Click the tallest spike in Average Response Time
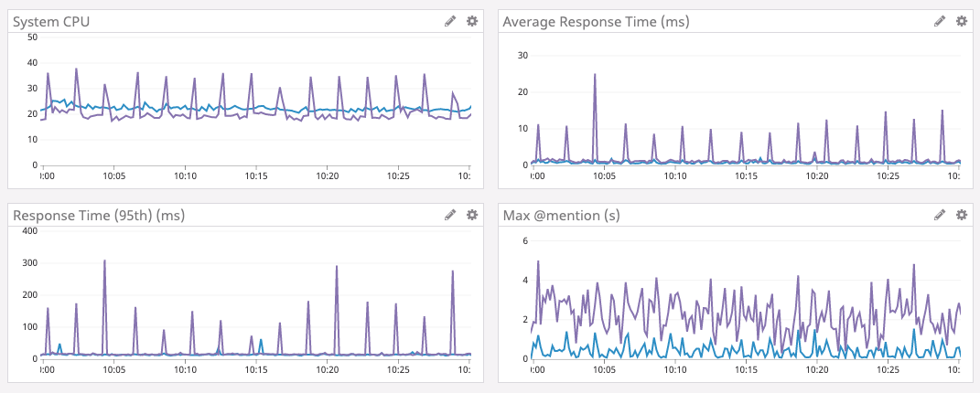This screenshot has height=393, width=980. tap(595, 76)
